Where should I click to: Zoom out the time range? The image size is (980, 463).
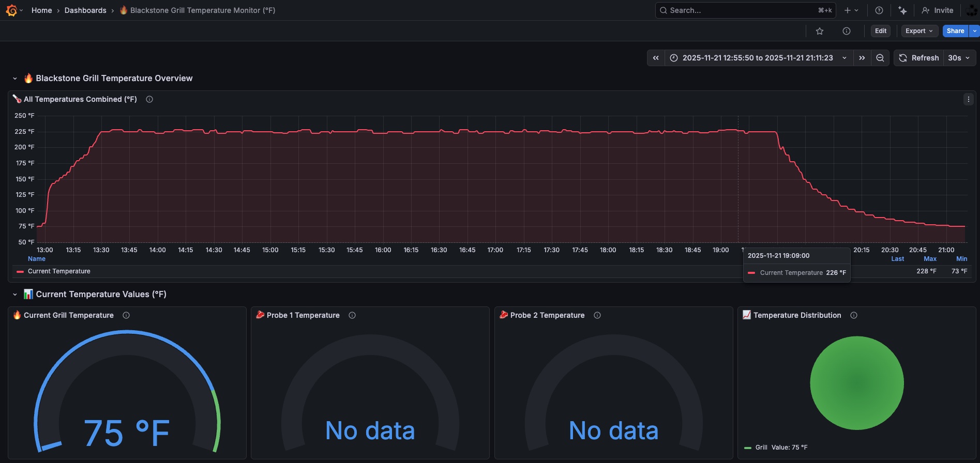click(880, 58)
